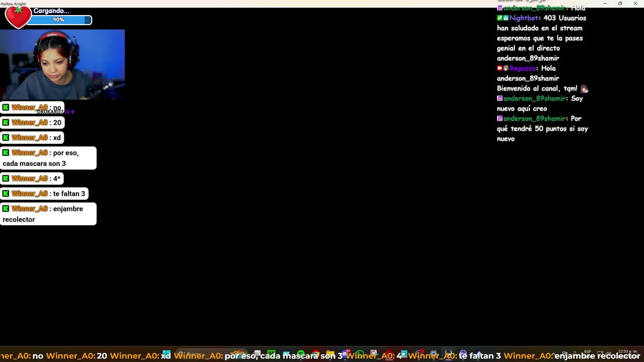Screen dimensions: 644x362
Task: Click Nightbot username in chat
Action: tap(523, 18)
